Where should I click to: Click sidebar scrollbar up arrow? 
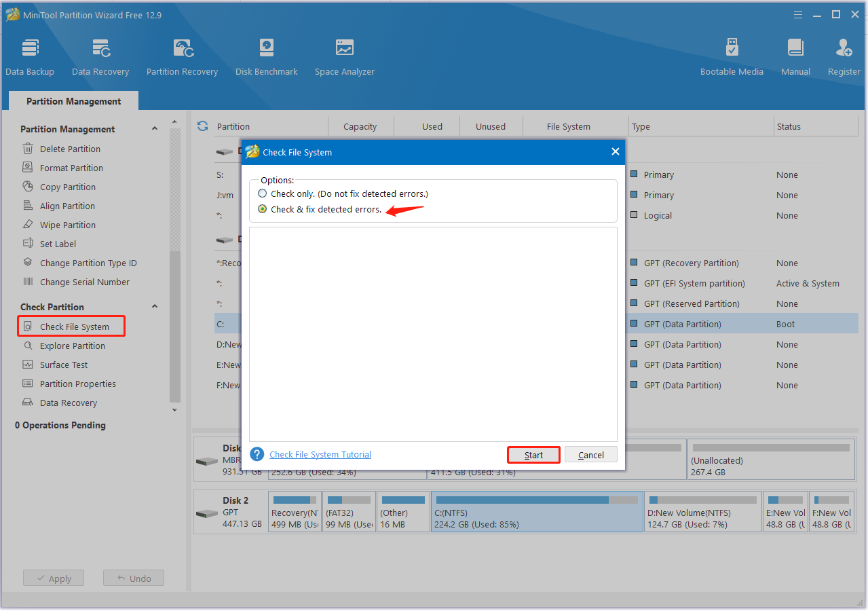(x=174, y=122)
